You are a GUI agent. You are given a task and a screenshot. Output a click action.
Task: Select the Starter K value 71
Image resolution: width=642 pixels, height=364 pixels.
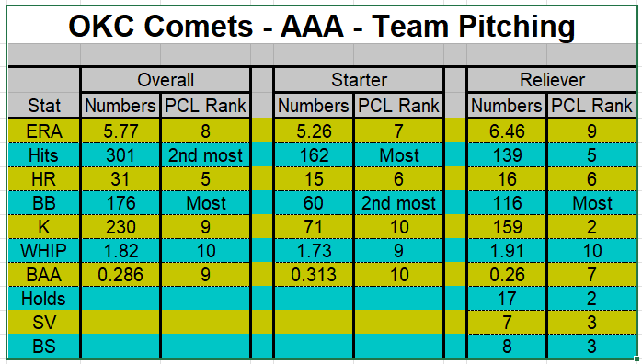[x=314, y=226]
